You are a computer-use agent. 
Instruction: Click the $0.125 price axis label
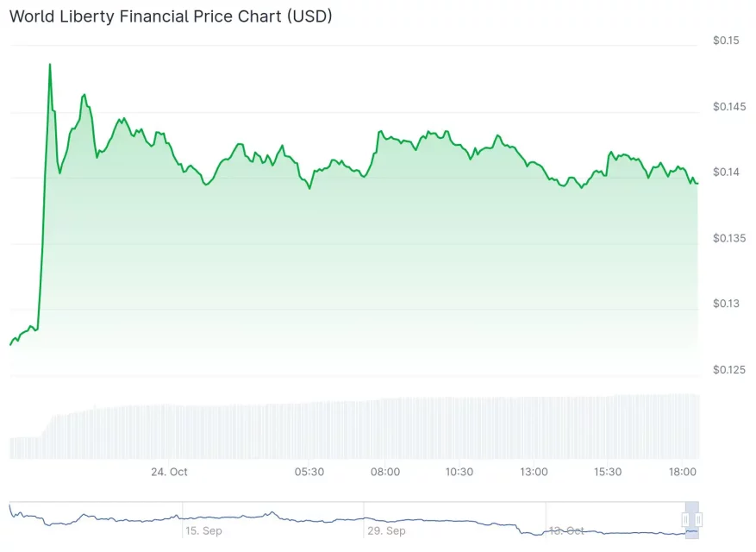click(729, 370)
